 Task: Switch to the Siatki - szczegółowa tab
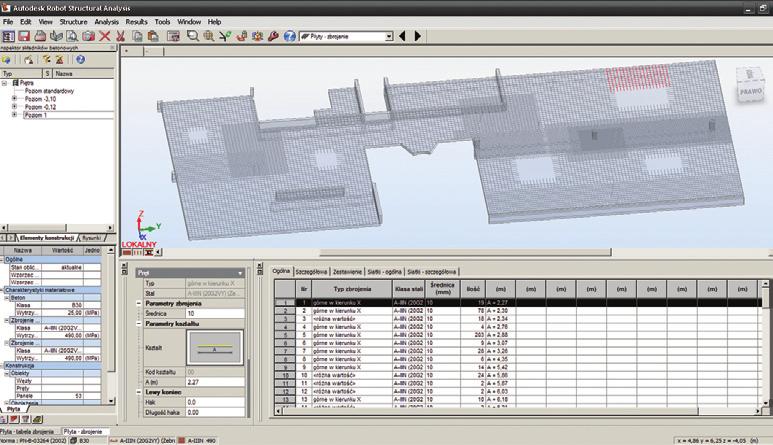click(431, 272)
